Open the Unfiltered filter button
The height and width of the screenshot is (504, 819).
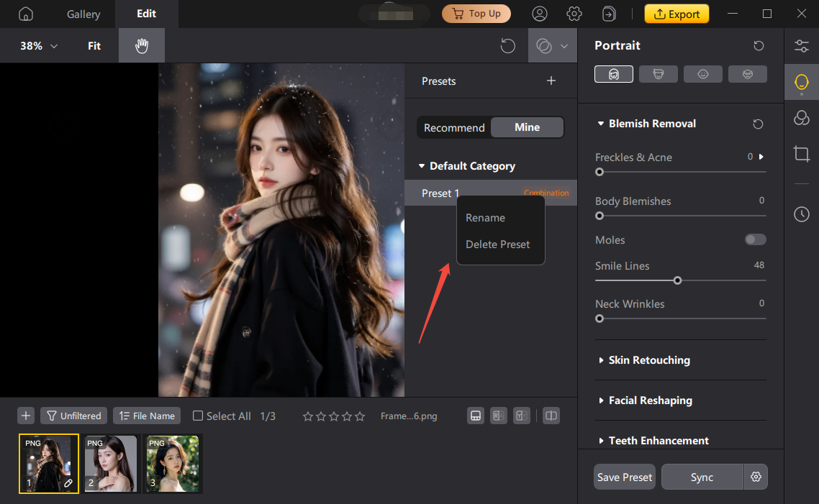tap(73, 416)
